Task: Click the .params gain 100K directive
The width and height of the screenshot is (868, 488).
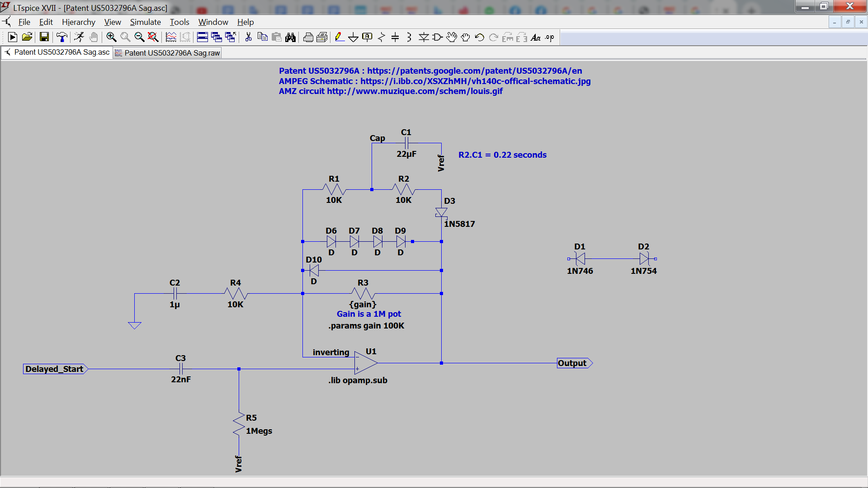Action: click(x=366, y=326)
